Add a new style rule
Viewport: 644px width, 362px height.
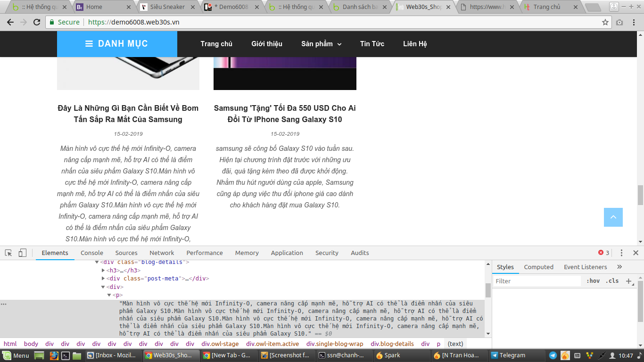point(628,281)
